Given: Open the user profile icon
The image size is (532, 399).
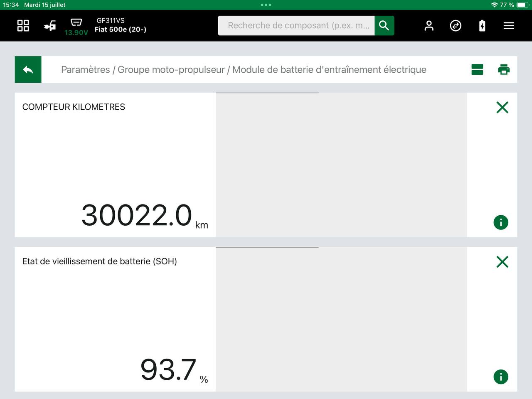Looking at the screenshot, I should (x=429, y=26).
